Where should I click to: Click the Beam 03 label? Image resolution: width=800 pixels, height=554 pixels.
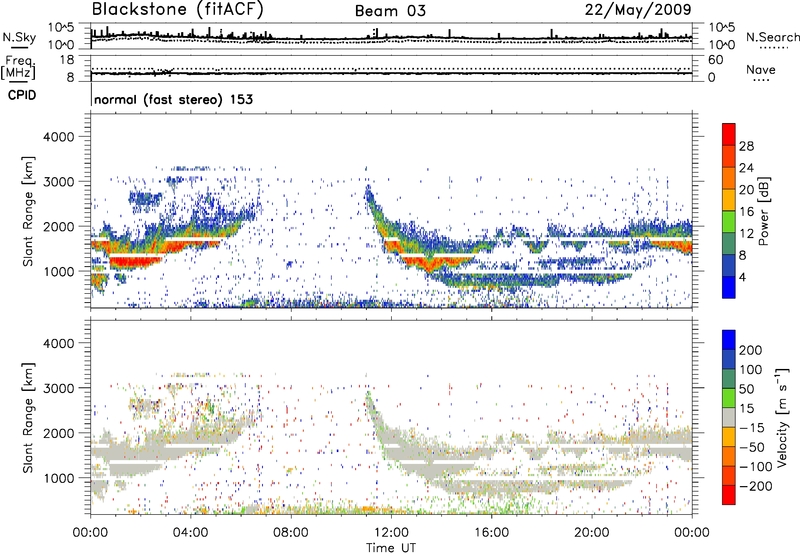[x=390, y=11]
